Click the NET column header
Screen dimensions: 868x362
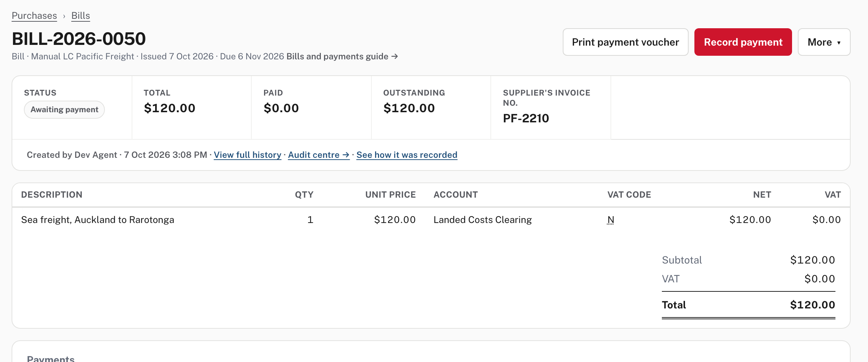tap(762, 195)
